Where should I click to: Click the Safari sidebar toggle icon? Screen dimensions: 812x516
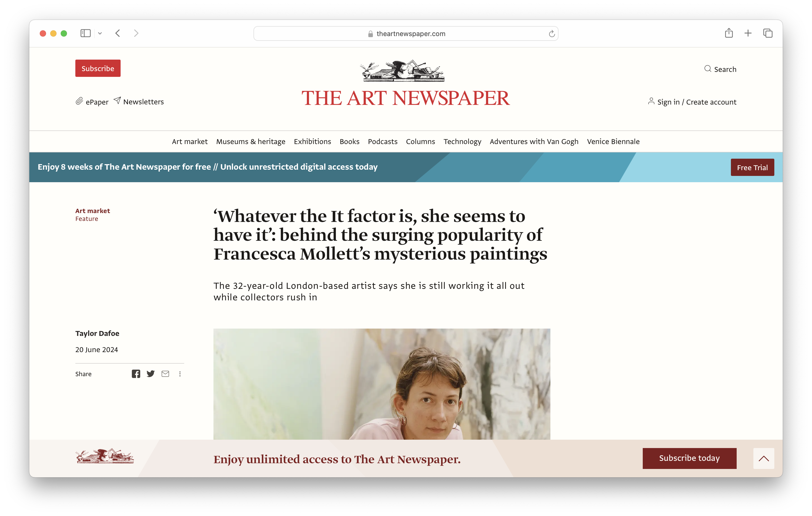click(x=85, y=33)
